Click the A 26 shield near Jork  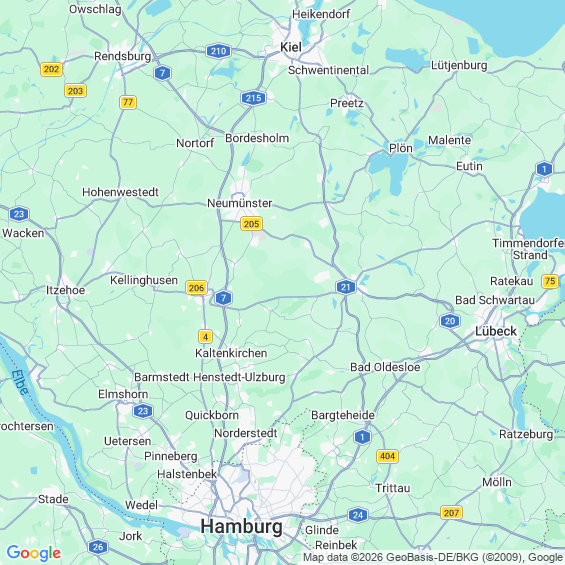98,547
